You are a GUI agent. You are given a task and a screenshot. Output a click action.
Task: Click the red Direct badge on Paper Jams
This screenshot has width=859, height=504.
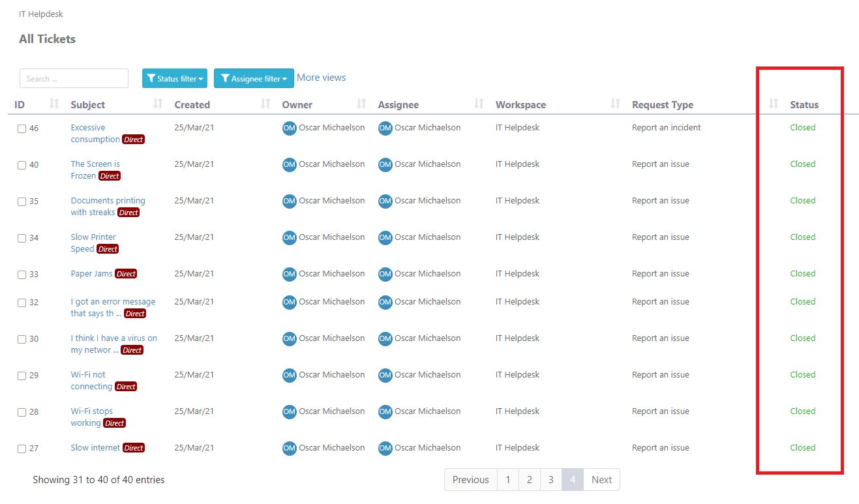(x=125, y=274)
